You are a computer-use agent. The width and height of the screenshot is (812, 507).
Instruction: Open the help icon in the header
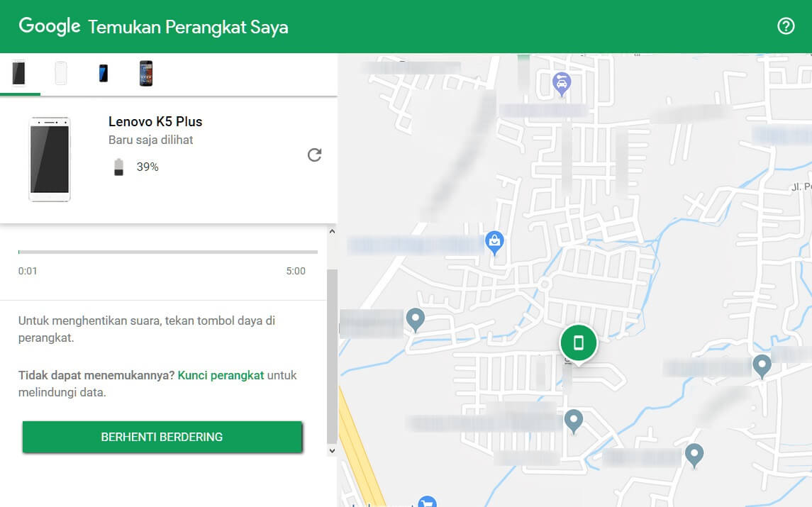coord(786,26)
